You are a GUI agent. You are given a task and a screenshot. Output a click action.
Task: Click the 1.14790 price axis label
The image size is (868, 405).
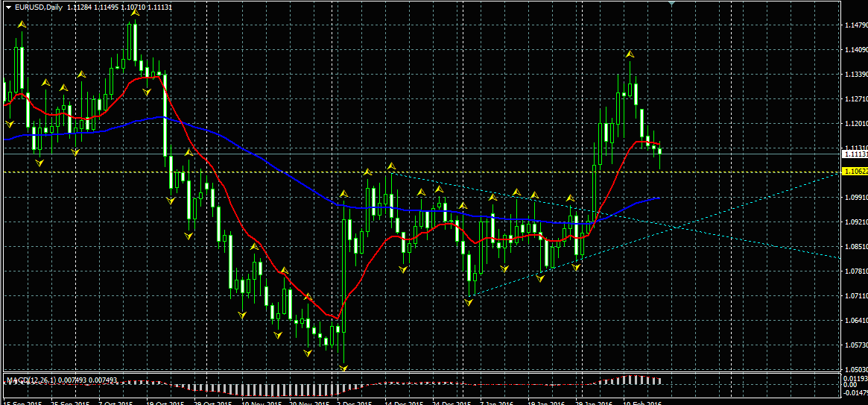tap(855, 25)
